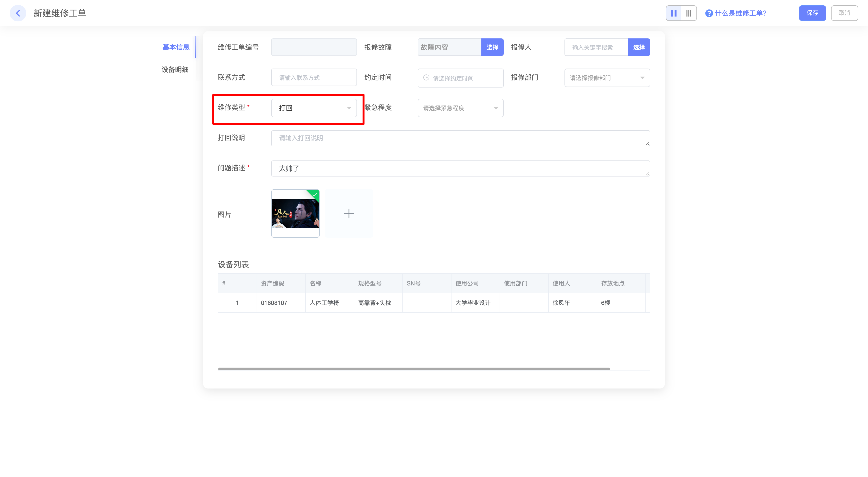Image resolution: width=868 pixels, height=477 pixels.
Task: Click the 取消 button
Action: 844,13
